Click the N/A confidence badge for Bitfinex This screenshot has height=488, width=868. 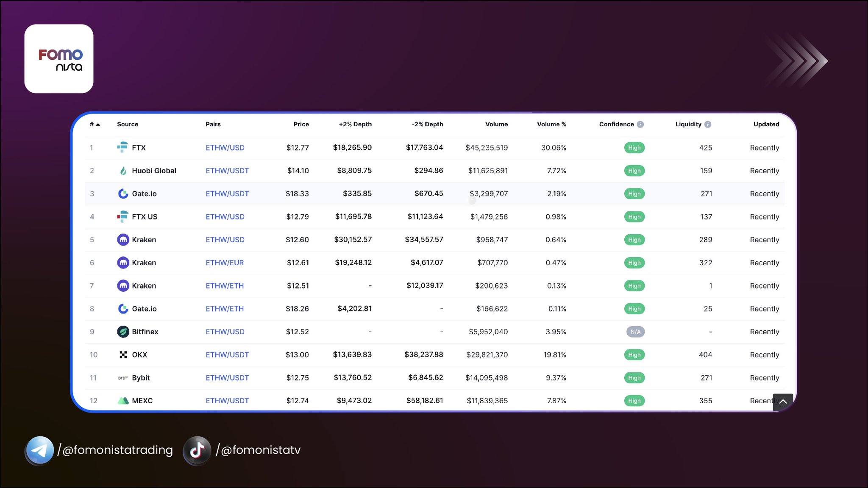click(x=635, y=332)
